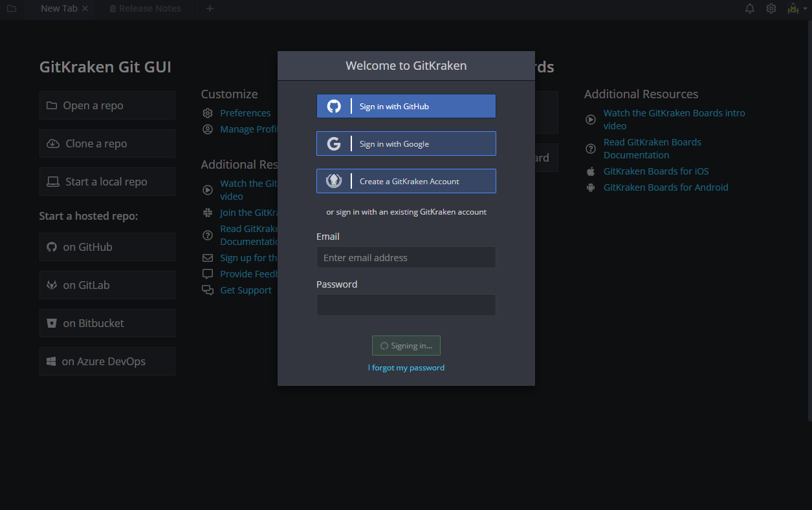Screen dimensions: 812x510
Task: Open notifications bell icon
Action: [750, 8]
